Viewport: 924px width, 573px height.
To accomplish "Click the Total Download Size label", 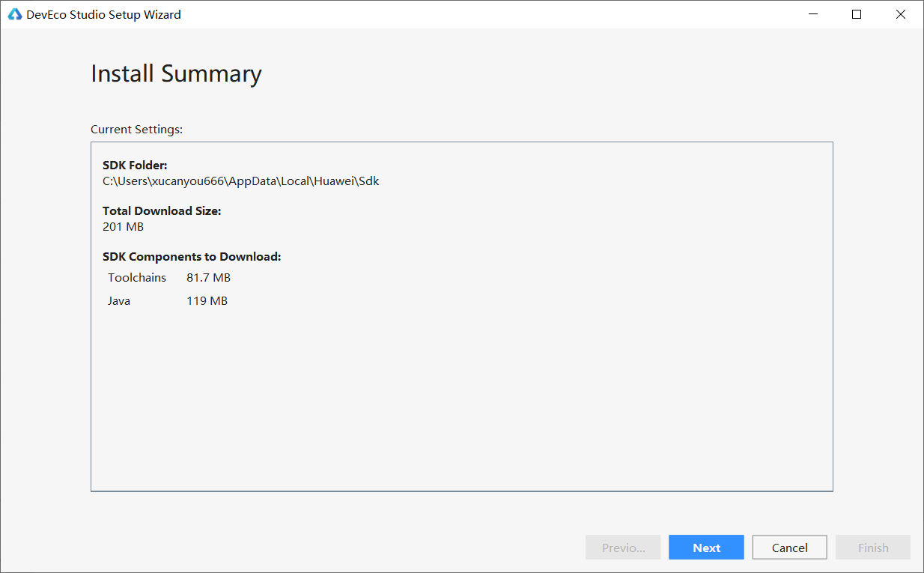I will coord(162,211).
